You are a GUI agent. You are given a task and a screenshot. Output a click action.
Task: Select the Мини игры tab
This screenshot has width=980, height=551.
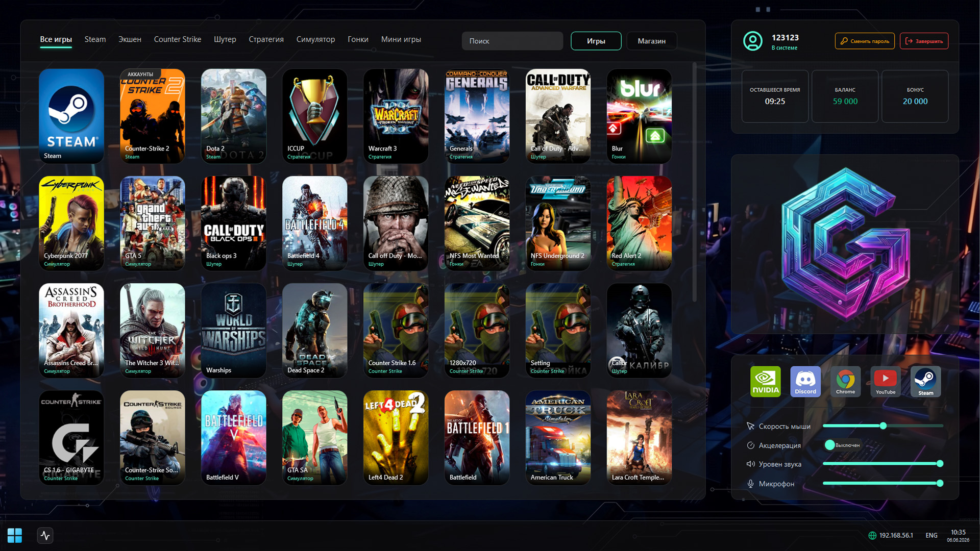(x=401, y=39)
